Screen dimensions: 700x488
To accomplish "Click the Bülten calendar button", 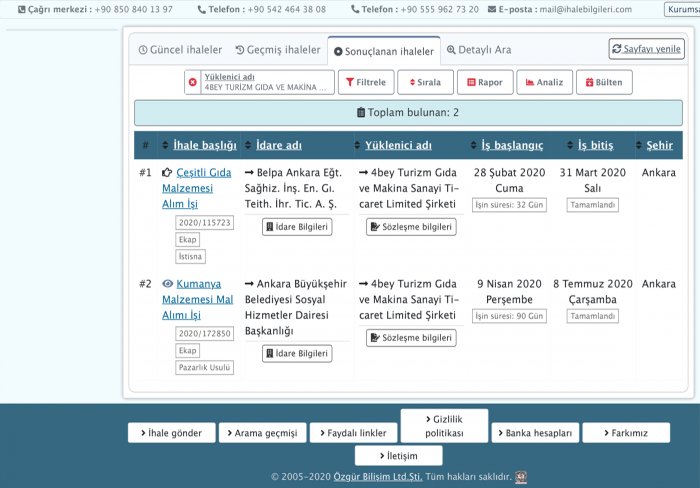I will [604, 82].
